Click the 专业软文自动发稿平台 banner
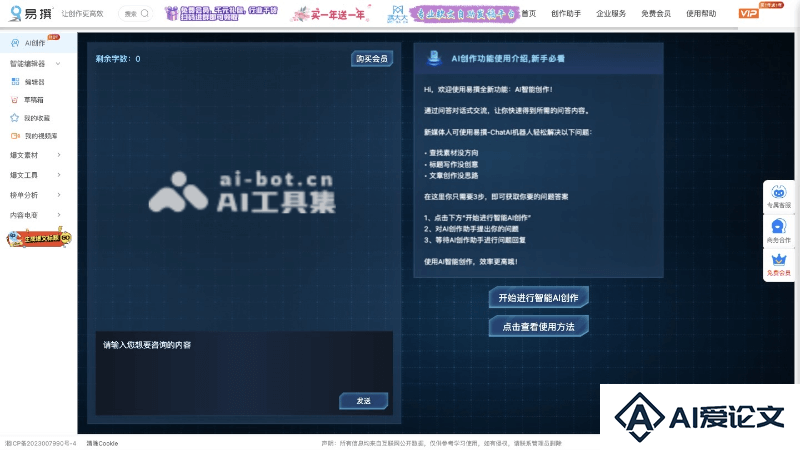 click(454, 14)
